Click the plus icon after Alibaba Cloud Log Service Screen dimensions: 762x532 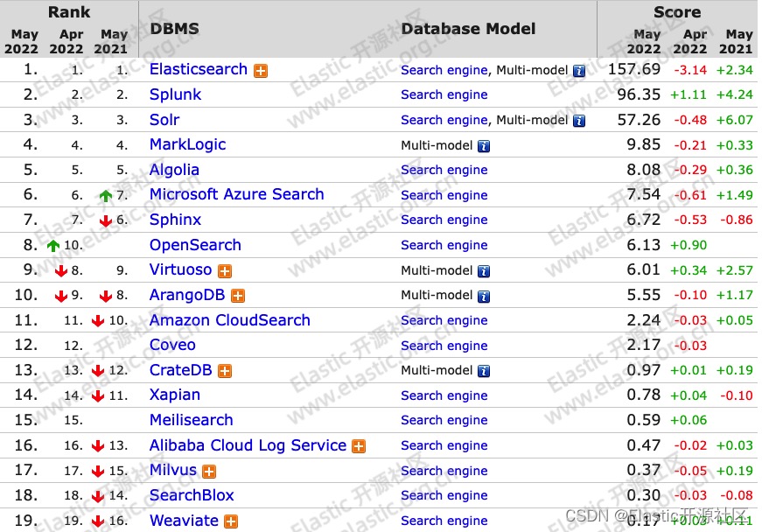[359, 446]
